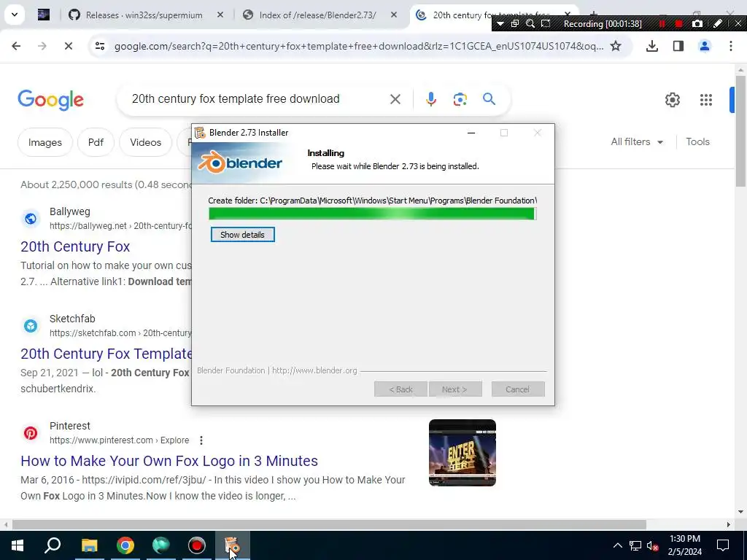Take a screenshot with the camera icon
Image resolution: width=747 pixels, height=560 pixels.
point(697,24)
